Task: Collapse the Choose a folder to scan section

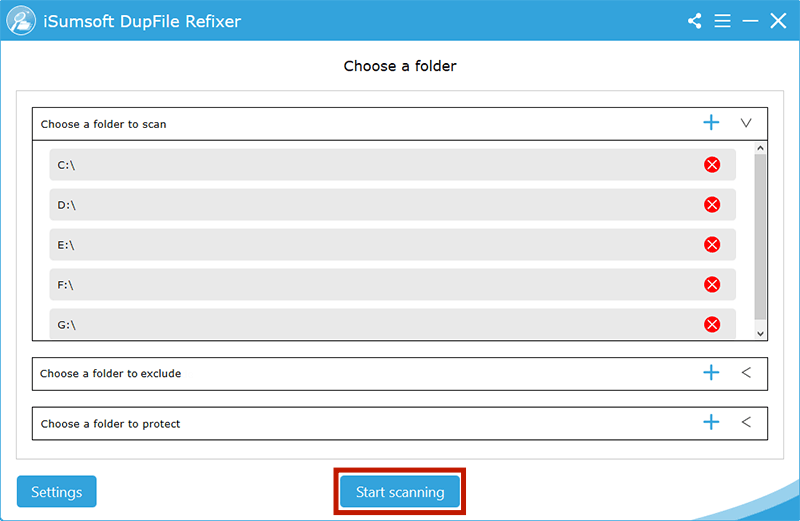Action: click(746, 123)
